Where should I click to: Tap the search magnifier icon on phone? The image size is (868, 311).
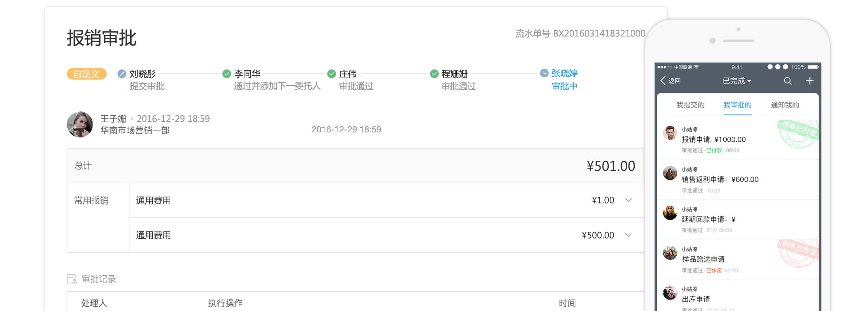787,81
